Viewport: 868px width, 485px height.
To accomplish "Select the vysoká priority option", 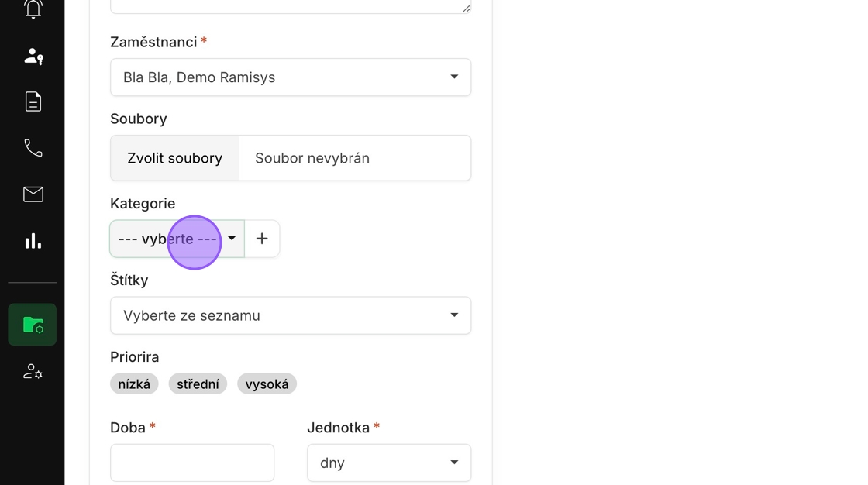I will 267,384.
